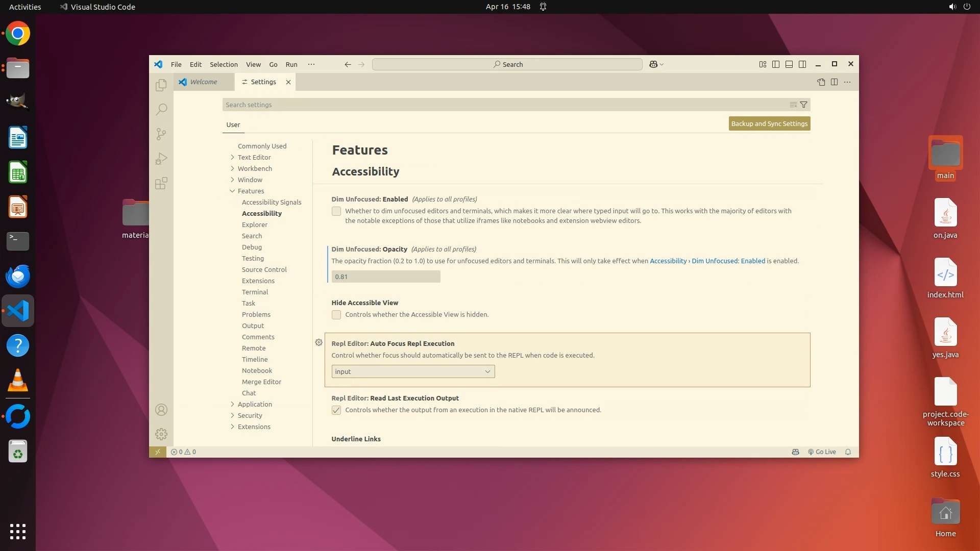
Task: Toggle Hide Accessible View checkbox
Action: [x=336, y=315]
